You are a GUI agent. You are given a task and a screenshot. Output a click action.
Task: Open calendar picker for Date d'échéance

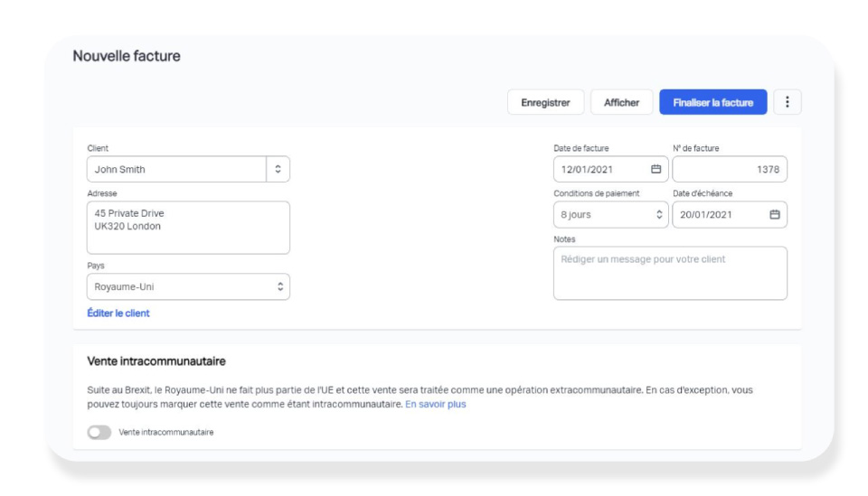pyautogui.click(x=775, y=214)
